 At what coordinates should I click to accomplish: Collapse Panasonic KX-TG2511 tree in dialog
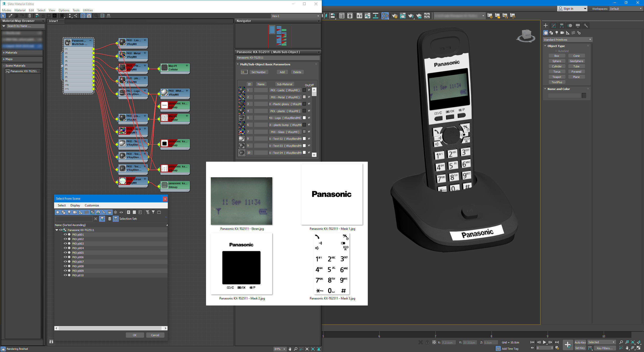(57, 230)
